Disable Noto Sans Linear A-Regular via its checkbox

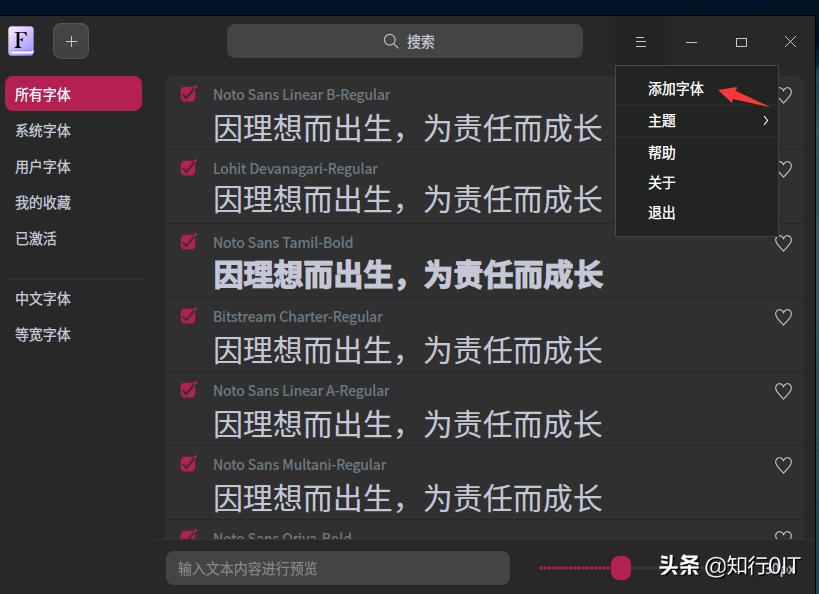click(188, 391)
